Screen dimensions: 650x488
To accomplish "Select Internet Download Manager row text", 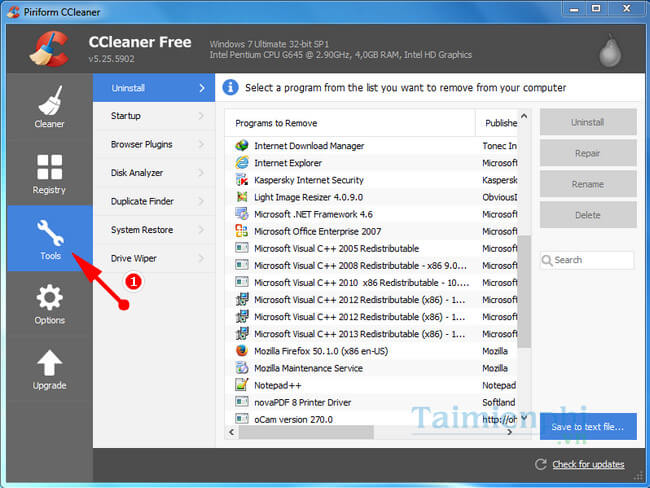I will pos(309,146).
